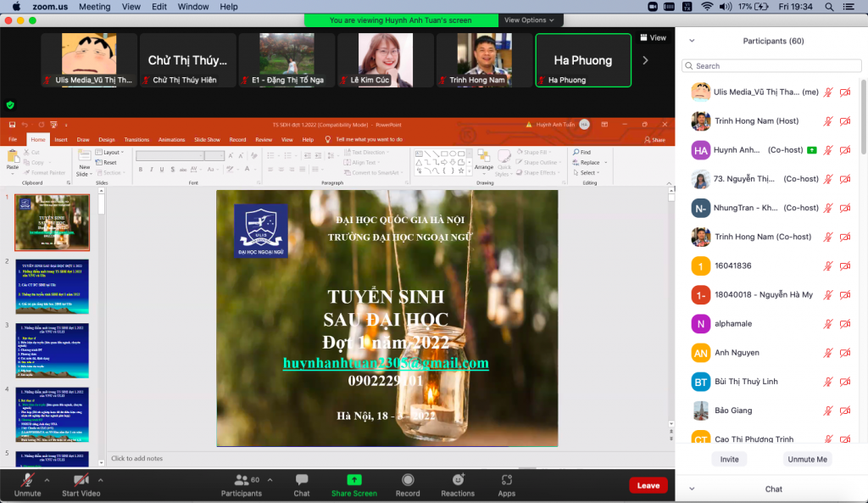868x503 pixels.
Task: Open the Window menu in menu bar
Action: 193,7
